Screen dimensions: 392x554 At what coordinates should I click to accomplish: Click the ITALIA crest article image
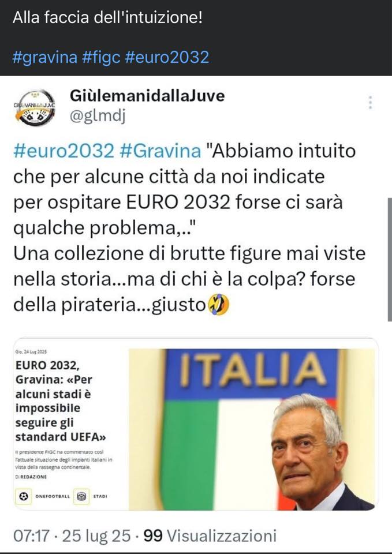click(x=252, y=429)
